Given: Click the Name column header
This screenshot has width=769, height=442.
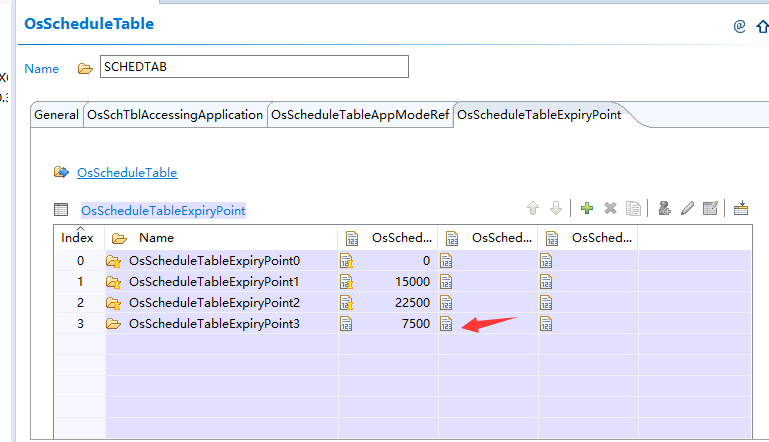Looking at the screenshot, I should [x=221, y=238].
